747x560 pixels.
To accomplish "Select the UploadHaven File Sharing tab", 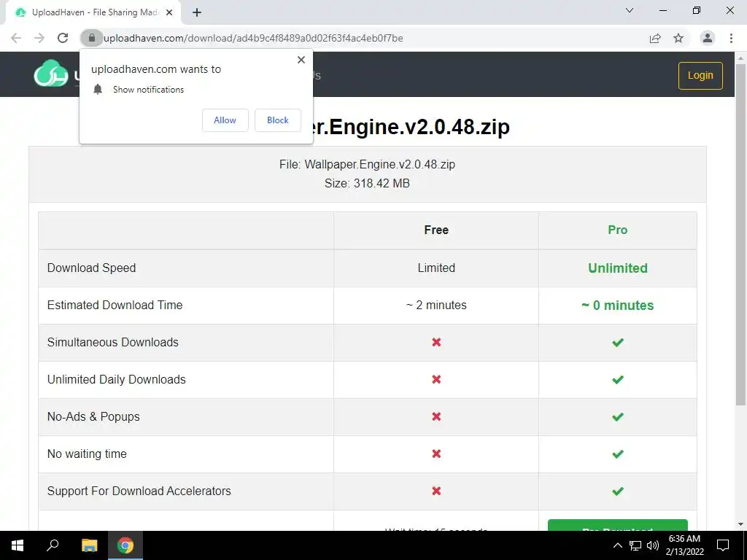I will (x=94, y=13).
